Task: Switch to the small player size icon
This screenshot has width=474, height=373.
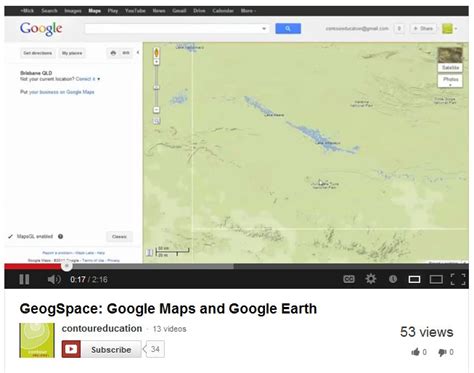Action: click(x=414, y=279)
